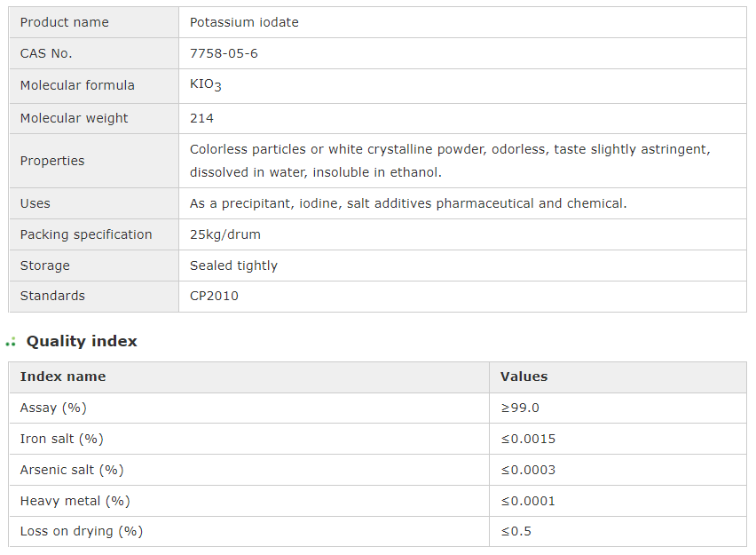Screen dimensions: 756x555
Task: Click the Index name column header
Action: (63, 377)
